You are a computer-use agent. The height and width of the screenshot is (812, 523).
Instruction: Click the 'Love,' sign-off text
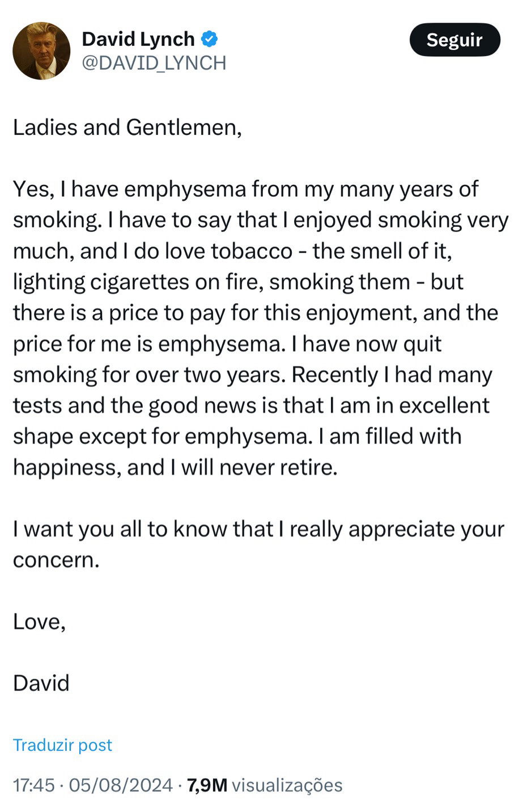click(39, 622)
